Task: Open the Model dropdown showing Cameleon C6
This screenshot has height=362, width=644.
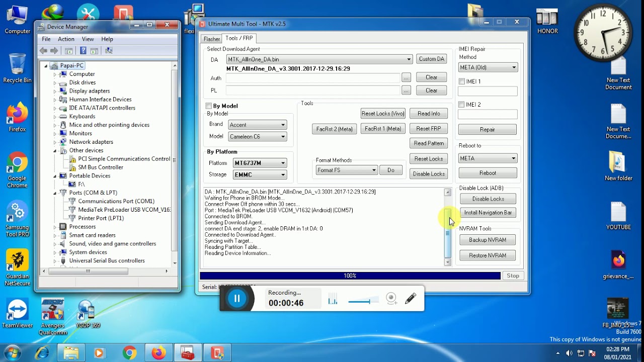Action: click(x=257, y=136)
